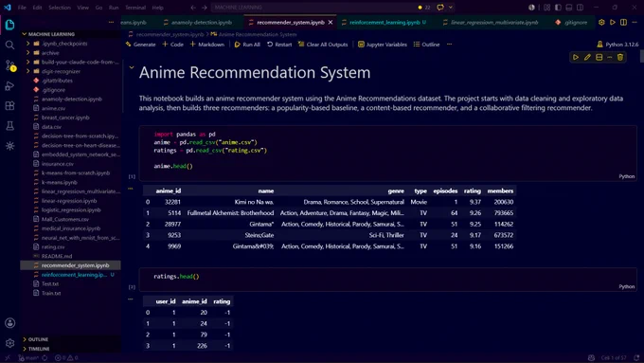Open Jupyter Variables

click(383, 45)
